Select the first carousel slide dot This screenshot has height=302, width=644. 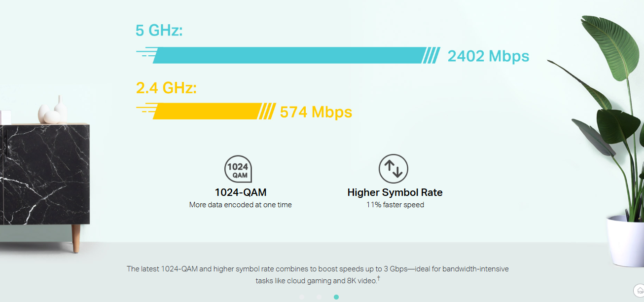302,297
